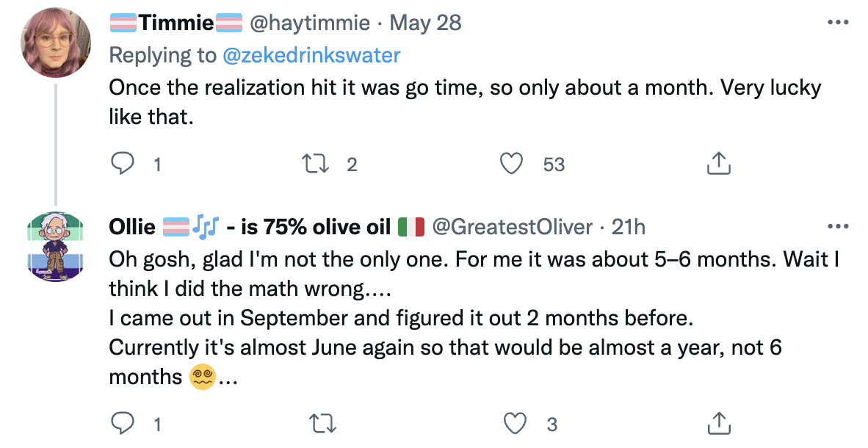Viewport: 868px width, 448px height.
Task: Open the 21h tweet timestamp
Action: coord(629,227)
